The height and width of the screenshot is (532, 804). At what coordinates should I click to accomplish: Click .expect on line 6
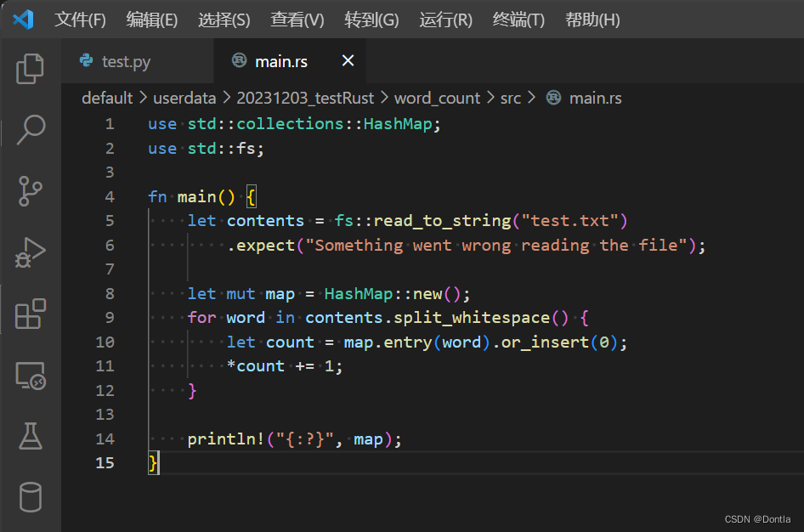260,246
